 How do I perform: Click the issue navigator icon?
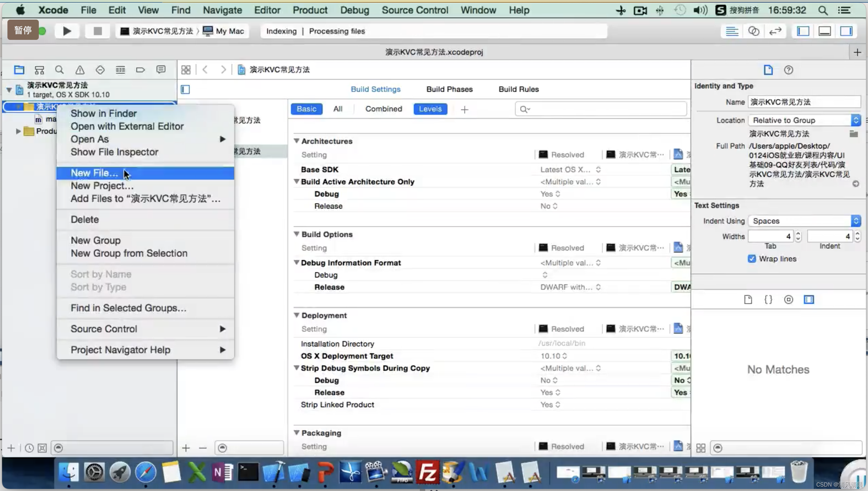(x=79, y=70)
